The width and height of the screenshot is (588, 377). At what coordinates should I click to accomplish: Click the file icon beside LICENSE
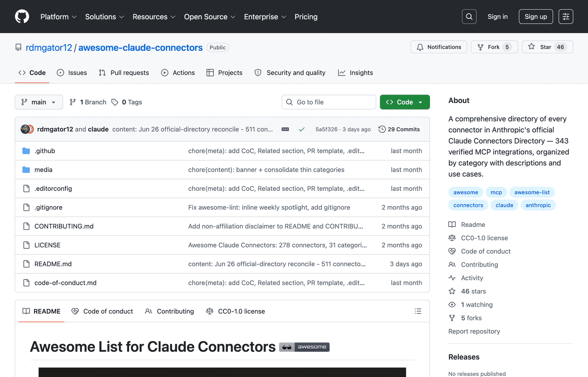click(x=26, y=245)
